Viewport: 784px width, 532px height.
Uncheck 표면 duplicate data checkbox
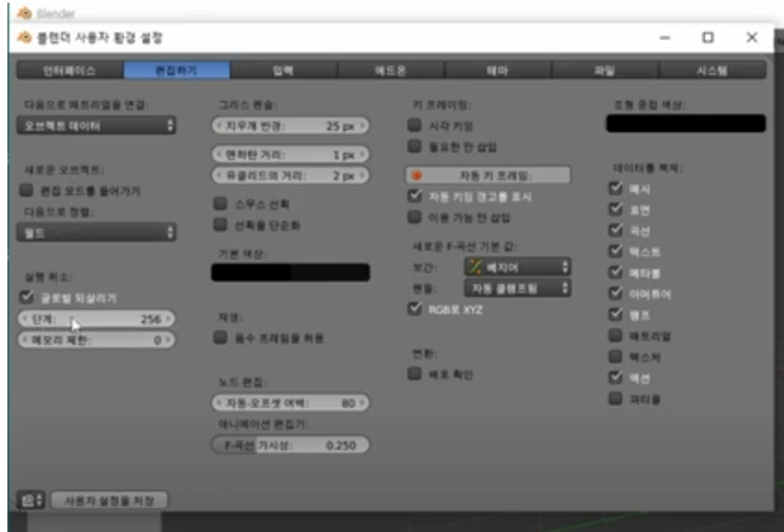(616, 209)
